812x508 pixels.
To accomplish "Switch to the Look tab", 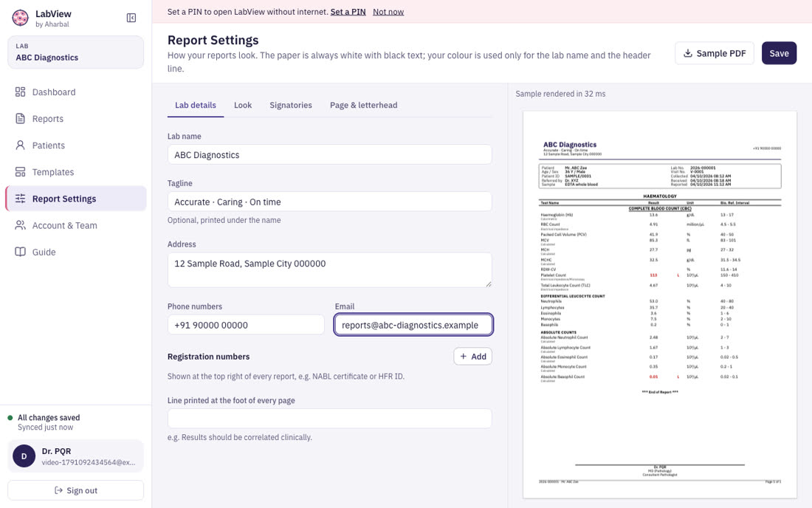I will pos(243,105).
